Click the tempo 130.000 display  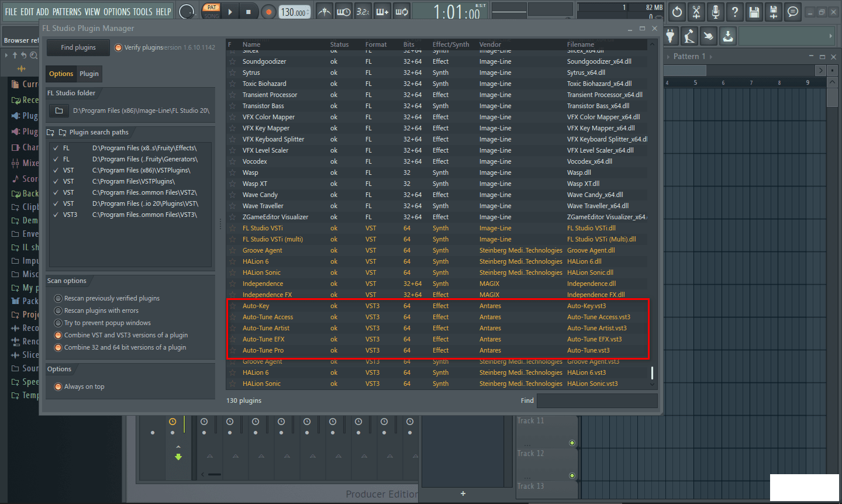coord(294,12)
